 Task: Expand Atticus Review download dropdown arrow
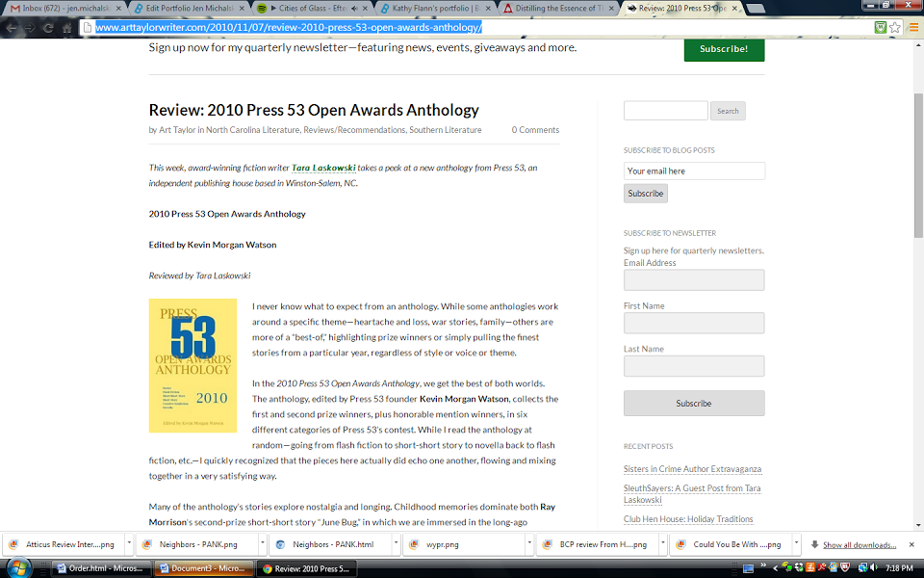[x=128, y=543]
